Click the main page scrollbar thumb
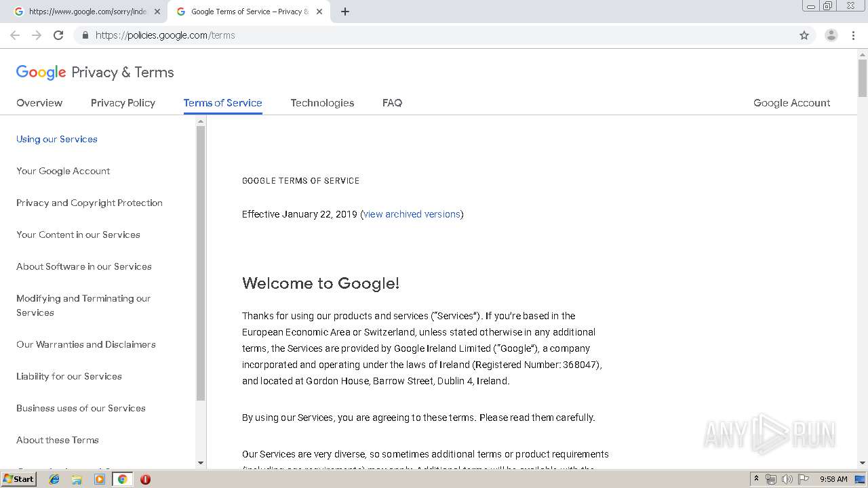 [x=862, y=78]
